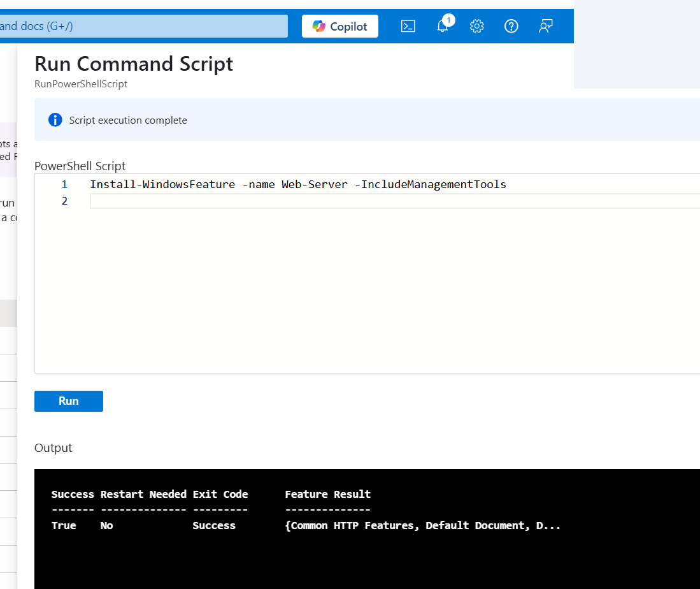Click the Success column header in output
The width and height of the screenshot is (700, 589).
pyautogui.click(x=73, y=494)
